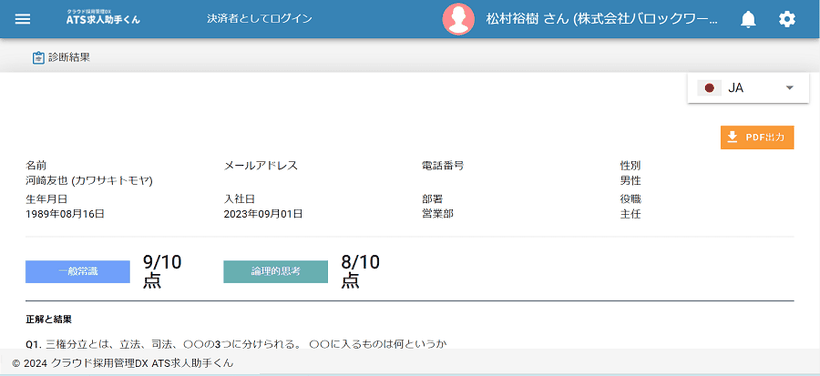Click the Q1 三権分立 question text
820x376 pixels.
pyautogui.click(x=237, y=344)
